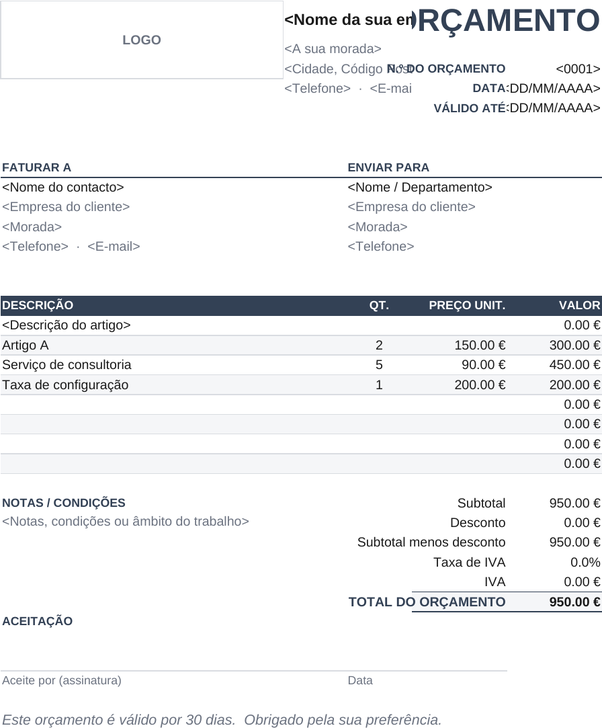The height and width of the screenshot is (728, 602).
Task: Select '<E-mail>' under FATURAR A
Action: point(114,246)
